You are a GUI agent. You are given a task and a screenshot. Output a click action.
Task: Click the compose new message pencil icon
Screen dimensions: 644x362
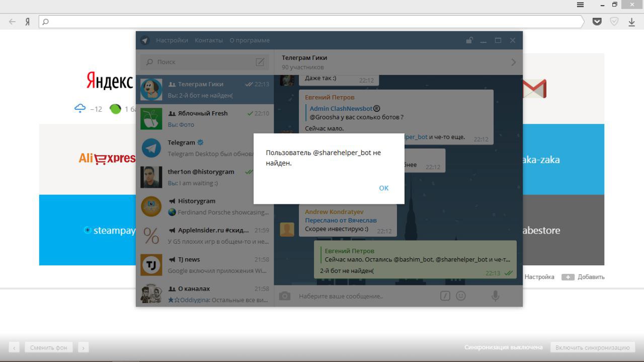[x=260, y=62]
